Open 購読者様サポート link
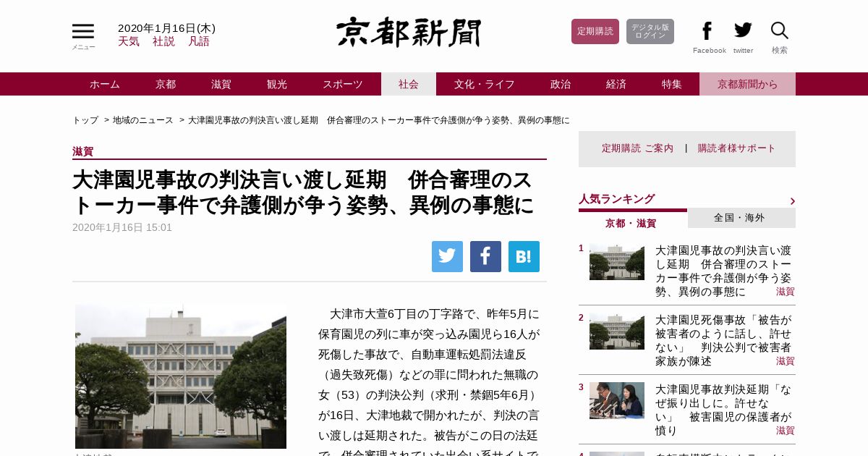The height and width of the screenshot is (456, 868). tap(736, 148)
